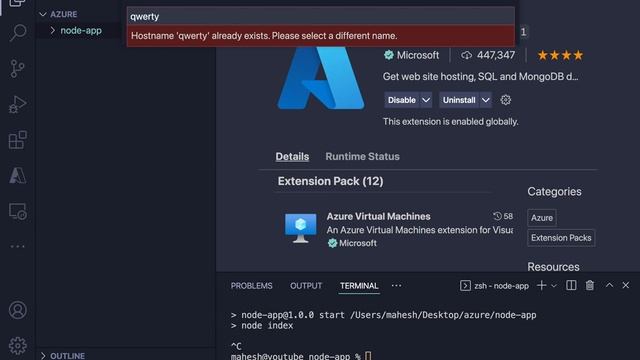This screenshot has height=360, width=640.
Task: Click the 447,347 install count
Action: (x=496, y=55)
